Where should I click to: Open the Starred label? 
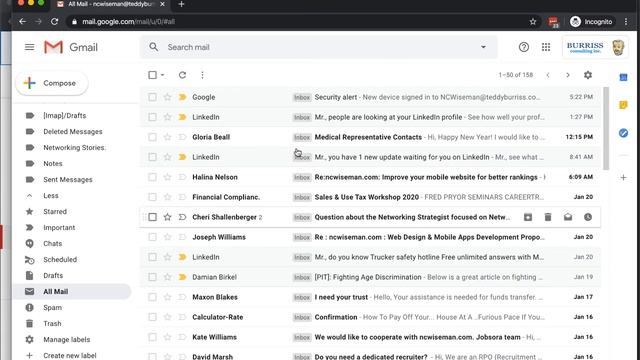point(55,211)
